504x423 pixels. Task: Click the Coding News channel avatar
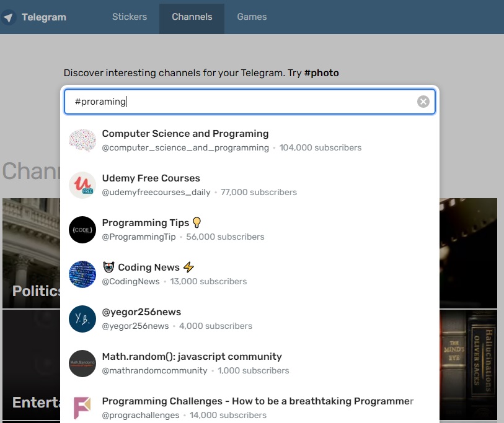pyautogui.click(x=82, y=274)
